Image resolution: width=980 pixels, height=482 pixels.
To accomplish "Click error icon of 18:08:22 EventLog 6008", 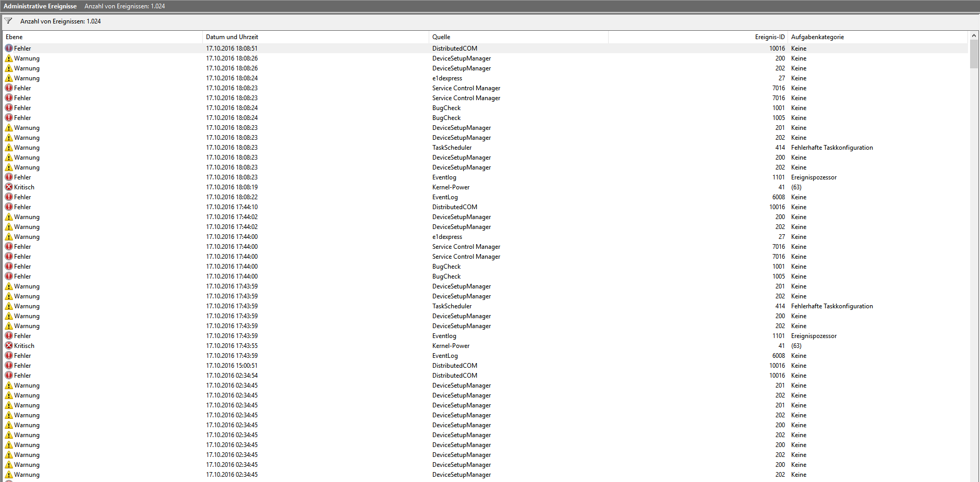I will point(9,197).
